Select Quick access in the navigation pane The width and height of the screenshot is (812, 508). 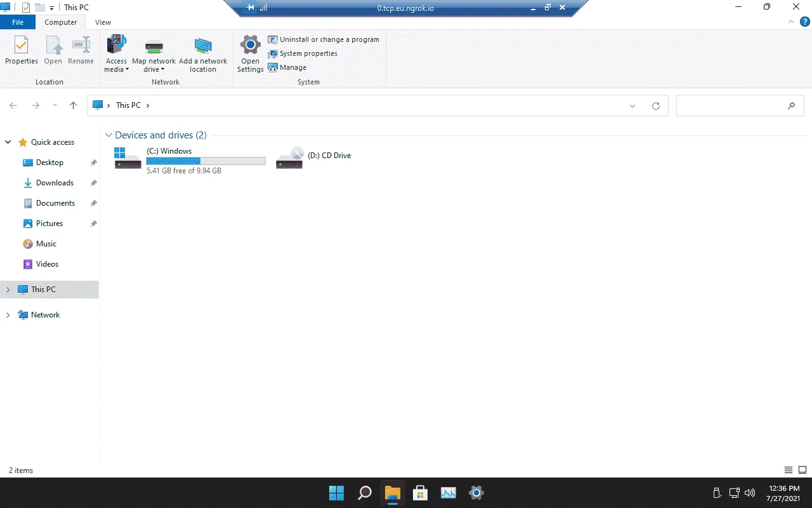(x=53, y=142)
